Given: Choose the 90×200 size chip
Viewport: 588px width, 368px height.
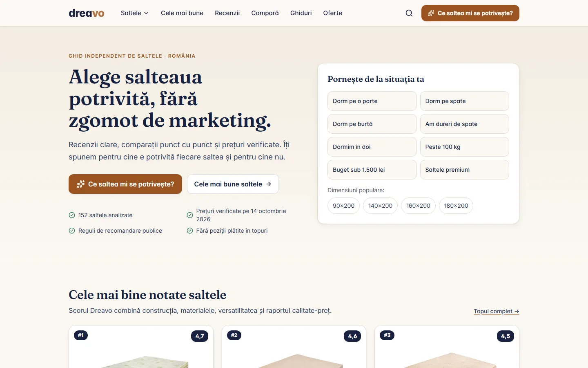Looking at the screenshot, I should (x=343, y=206).
